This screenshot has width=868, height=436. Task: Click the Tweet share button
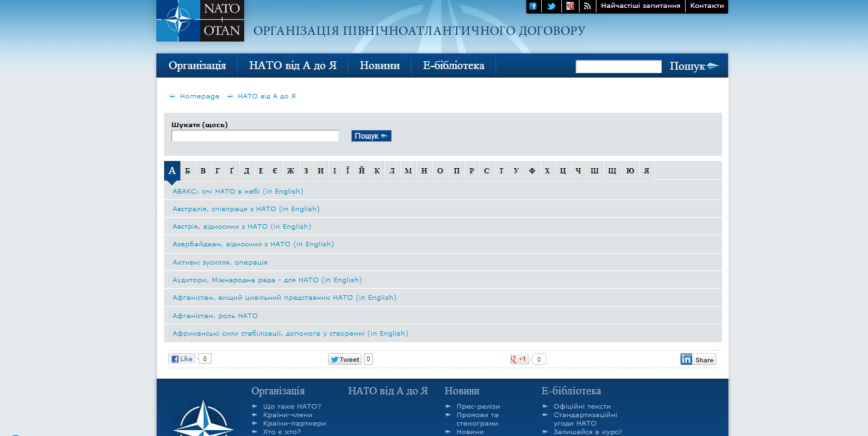pos(344,359)
